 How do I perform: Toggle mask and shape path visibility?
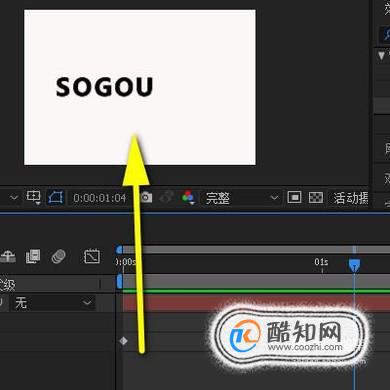tap(55, 197)
